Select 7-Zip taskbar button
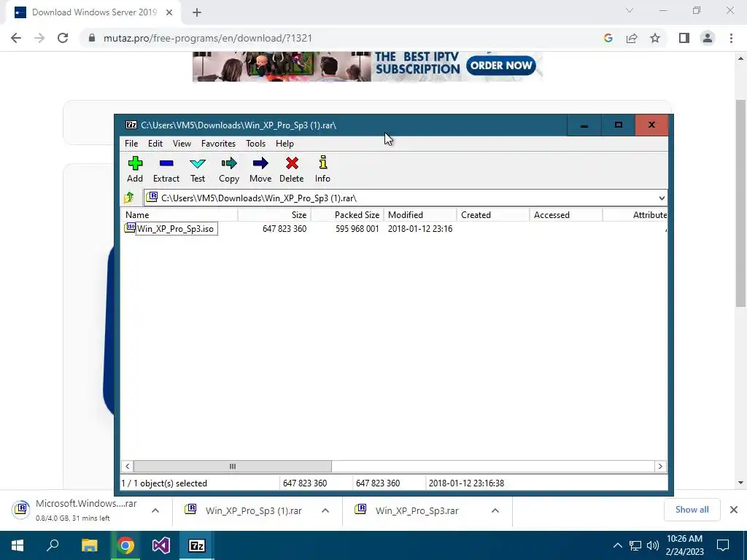 tap(197, 545)
